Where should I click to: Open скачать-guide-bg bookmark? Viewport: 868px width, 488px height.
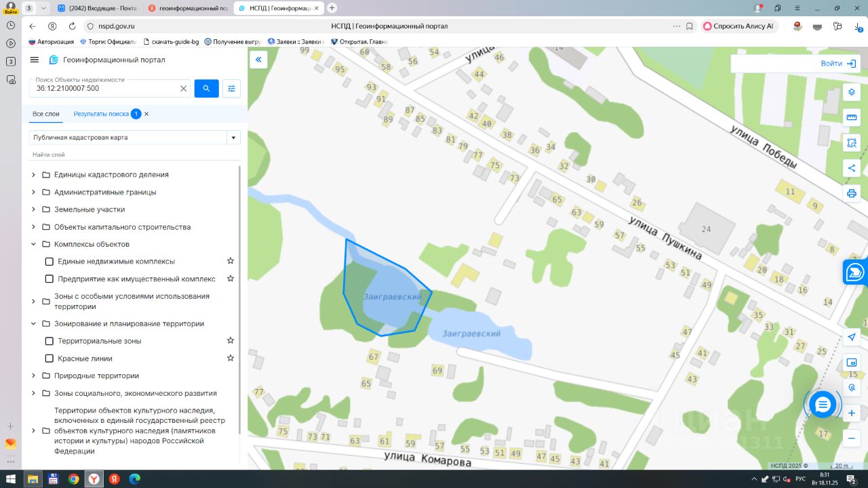(x=171, y=42)
